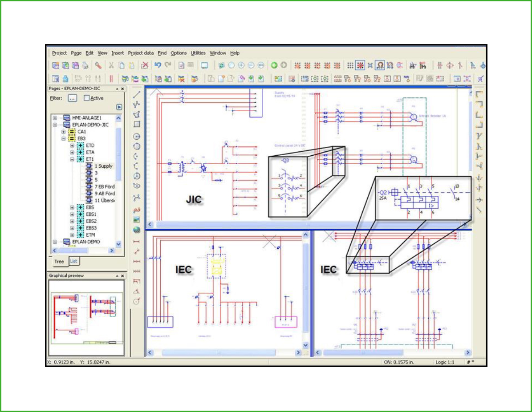Select the 1 Supply page
The image size is (532, 412).
[103, 166]
